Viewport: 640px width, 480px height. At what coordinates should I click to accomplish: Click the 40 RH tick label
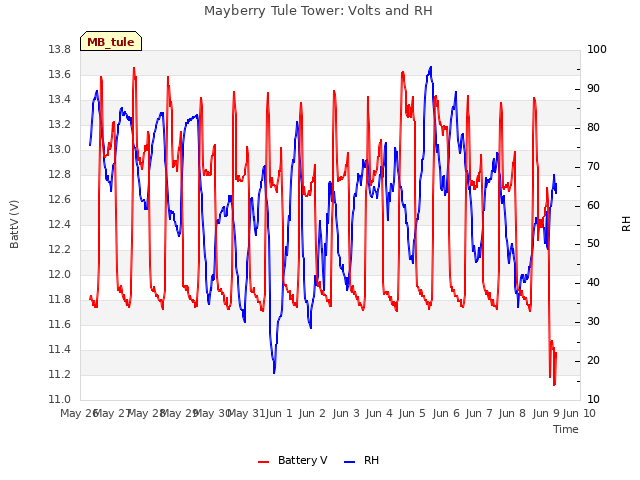tap(593, 283)
